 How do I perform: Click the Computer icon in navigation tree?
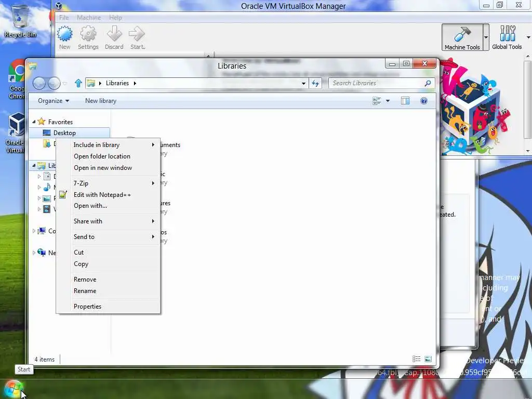[42, 231]
